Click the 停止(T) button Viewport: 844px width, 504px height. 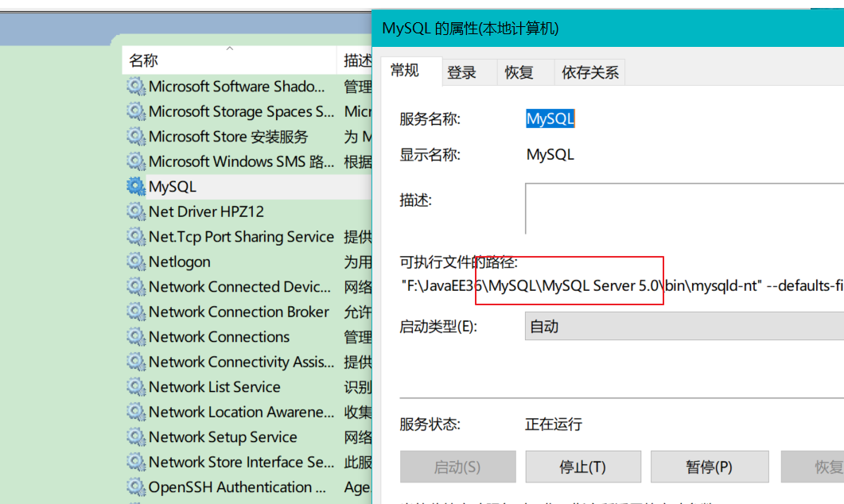(x=583, y=467)
